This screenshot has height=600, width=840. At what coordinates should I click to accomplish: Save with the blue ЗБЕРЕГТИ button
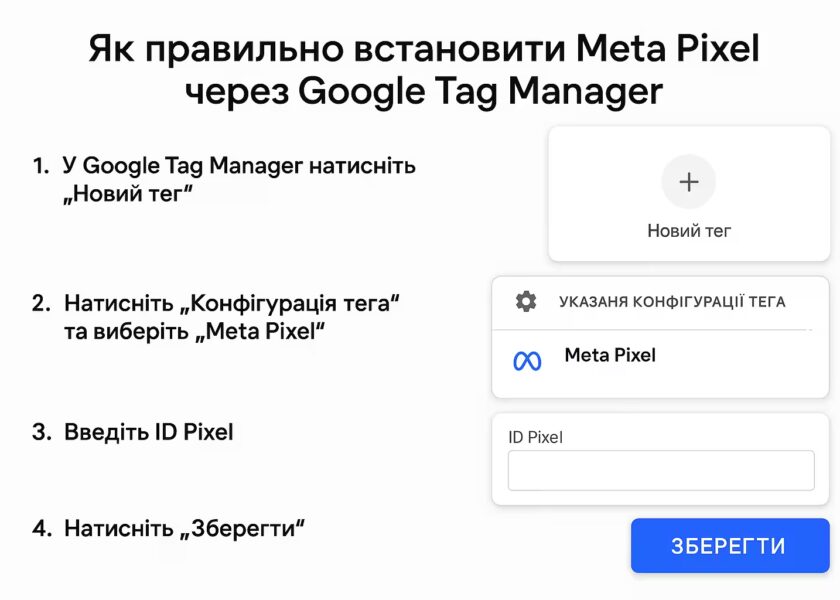730,545
